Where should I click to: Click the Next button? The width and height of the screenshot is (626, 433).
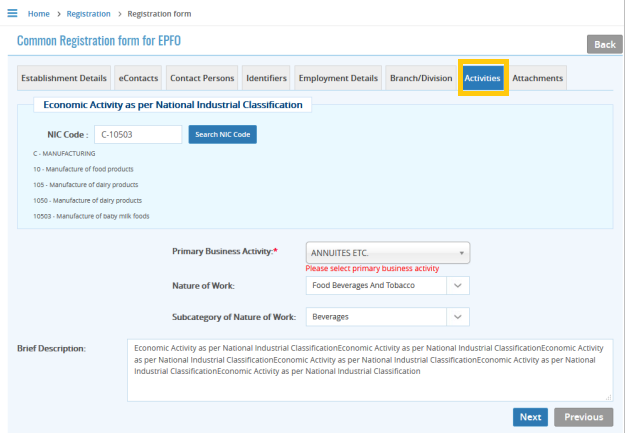point(530,417)
